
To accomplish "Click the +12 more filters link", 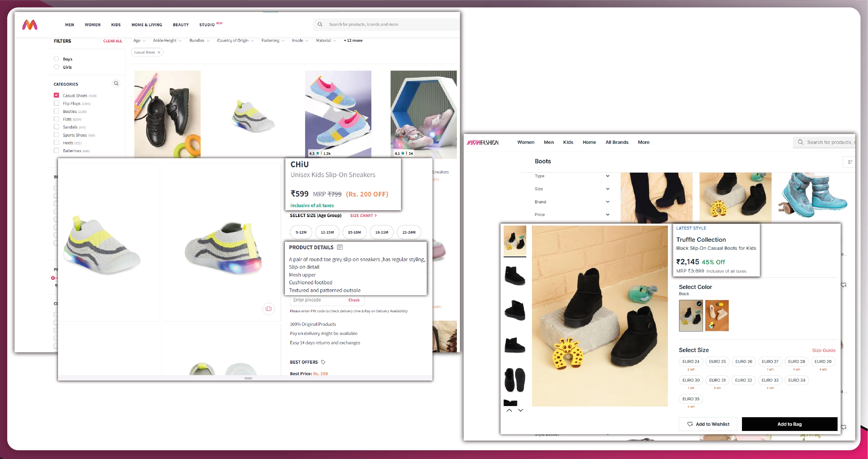I will pos(353,40).
